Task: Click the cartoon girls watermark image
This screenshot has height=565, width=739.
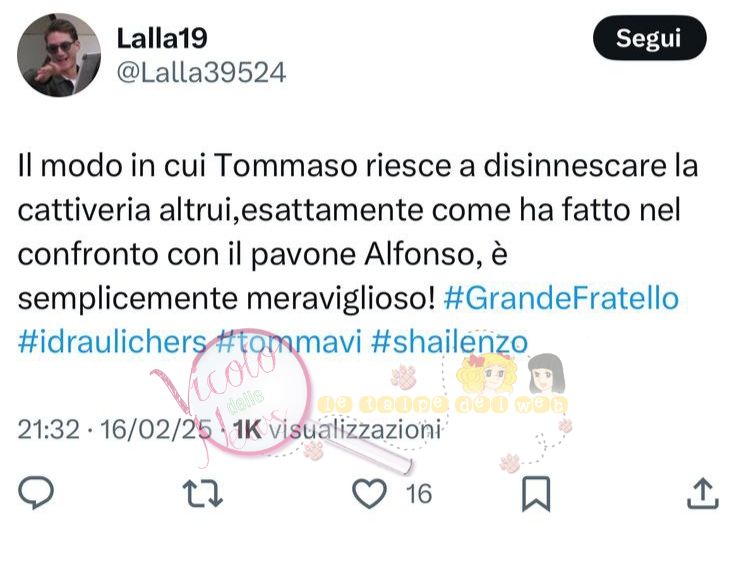Action: pyautogui.click(x=511, y=375)
